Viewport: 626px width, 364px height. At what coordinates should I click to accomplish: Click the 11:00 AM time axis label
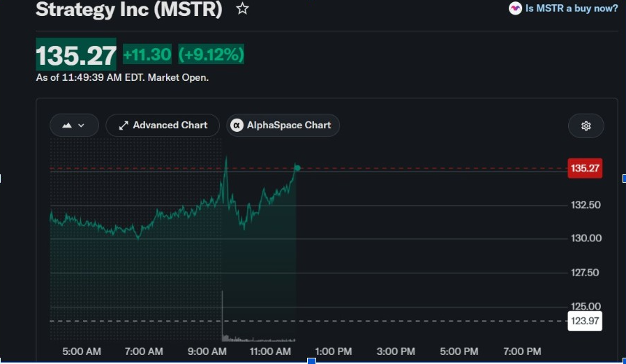[270, 351]
